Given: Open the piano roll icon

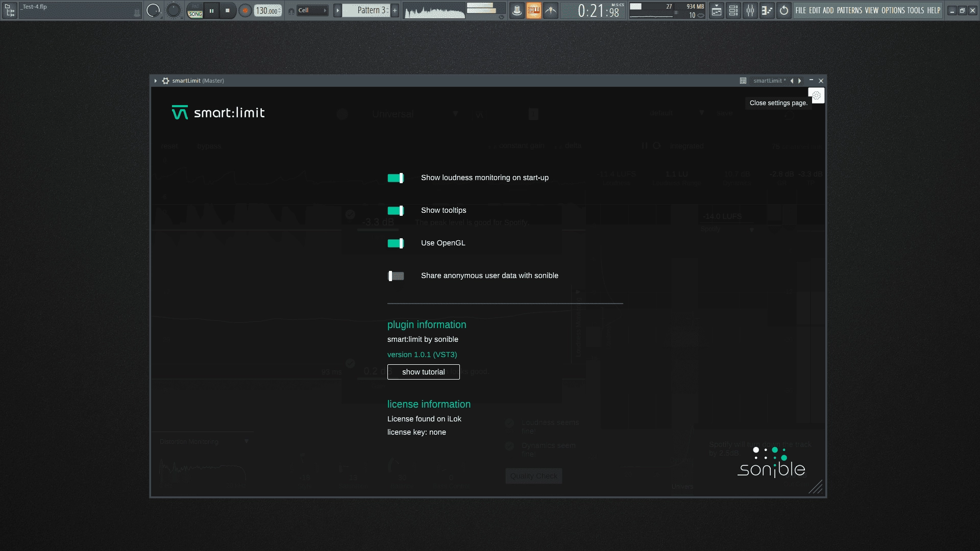Looking at the screenshot, I should click(x=767, y=10).
